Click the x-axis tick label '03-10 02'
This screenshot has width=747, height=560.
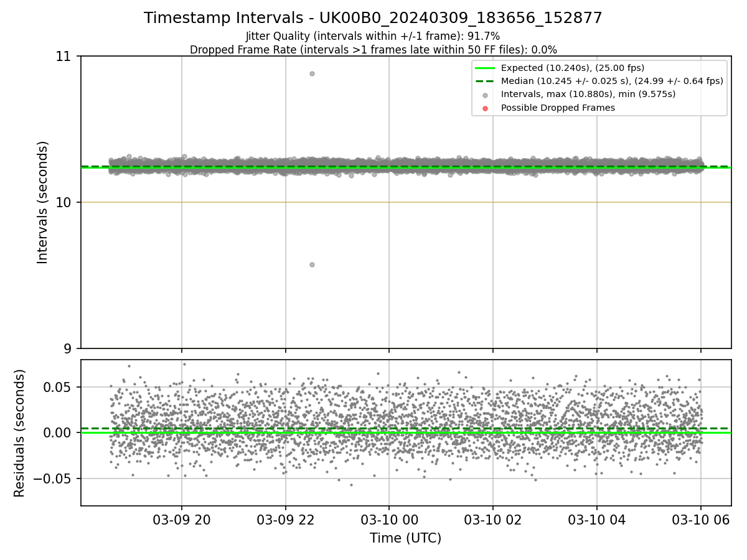(x=493, y=520)
